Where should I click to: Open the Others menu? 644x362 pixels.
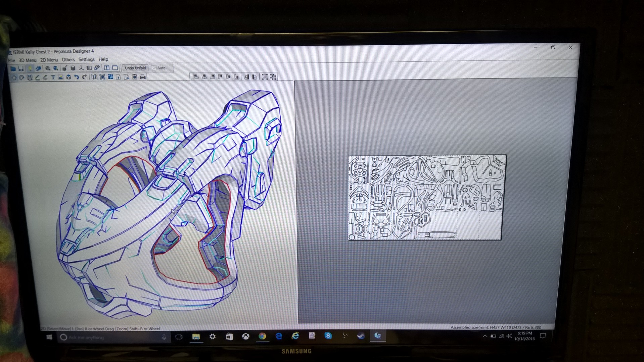(x=68, y=59)
